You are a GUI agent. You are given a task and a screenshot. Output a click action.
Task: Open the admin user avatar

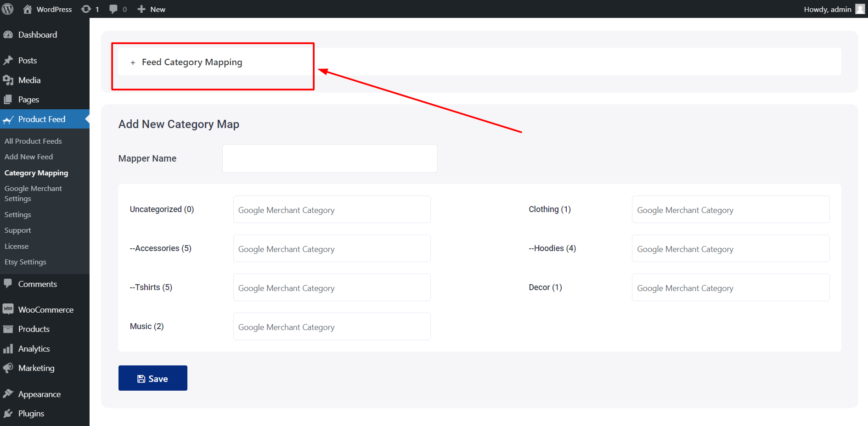click(x=859, y=9)
